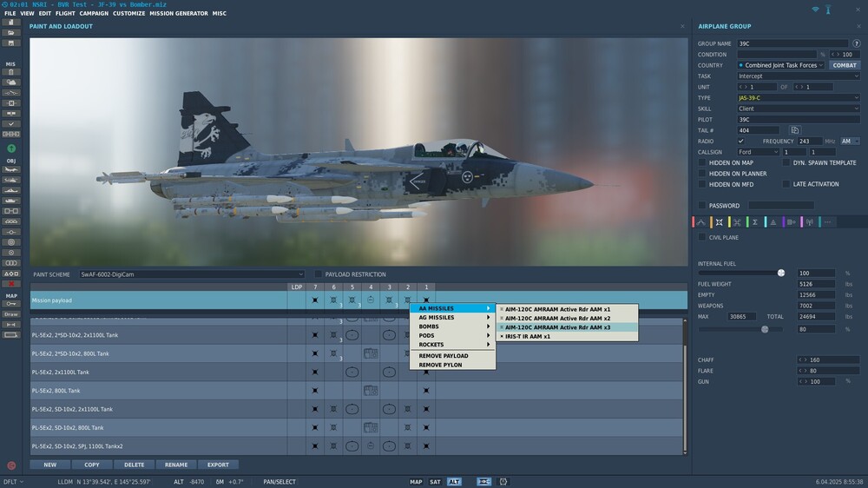The height and width of the screenshot is (488, 868).
Task: Click the green fly mission arrow icon
Action: [11, 148]
